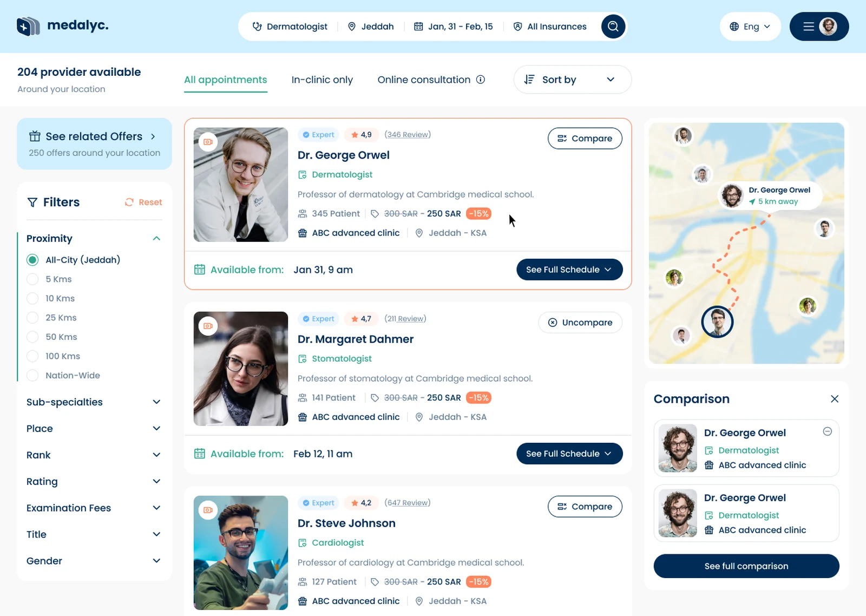Click the gift icon in related offers
The width and height of the screenshot is (866, 616).
(35, 136)
